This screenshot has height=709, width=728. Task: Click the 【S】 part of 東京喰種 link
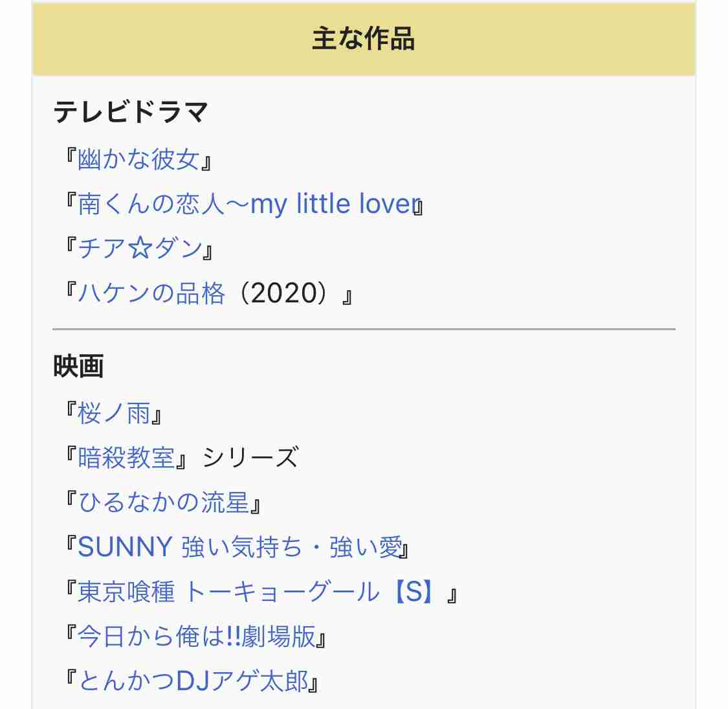[x=415, y=592]
